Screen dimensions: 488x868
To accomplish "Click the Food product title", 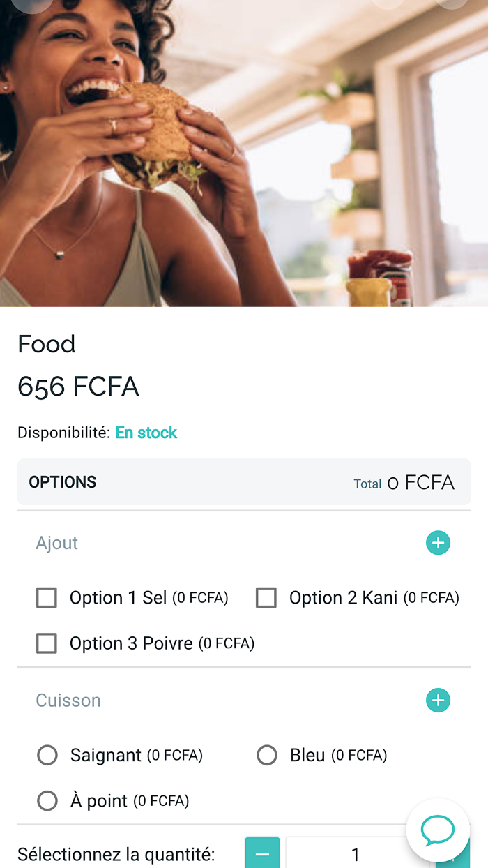I will click(47, 344).
